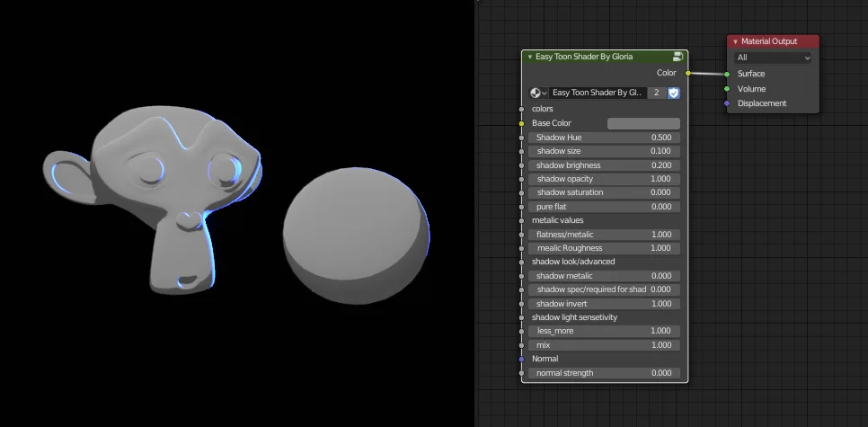Click the flatness/metalic value field
This screenshot has height=427, width=868.
click(x=605, y=235)
